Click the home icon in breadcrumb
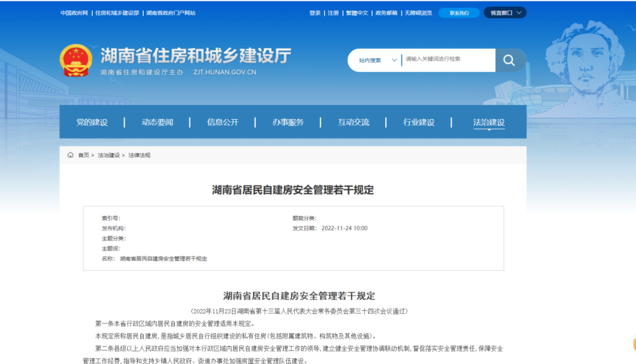Screen dimensions: 636x364 [71, 155]
